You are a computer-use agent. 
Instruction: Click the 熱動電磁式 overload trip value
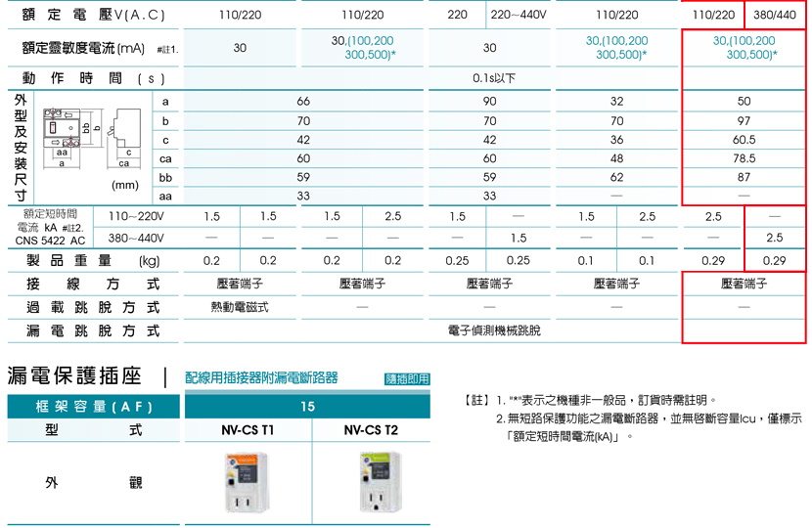coord(240,307)
